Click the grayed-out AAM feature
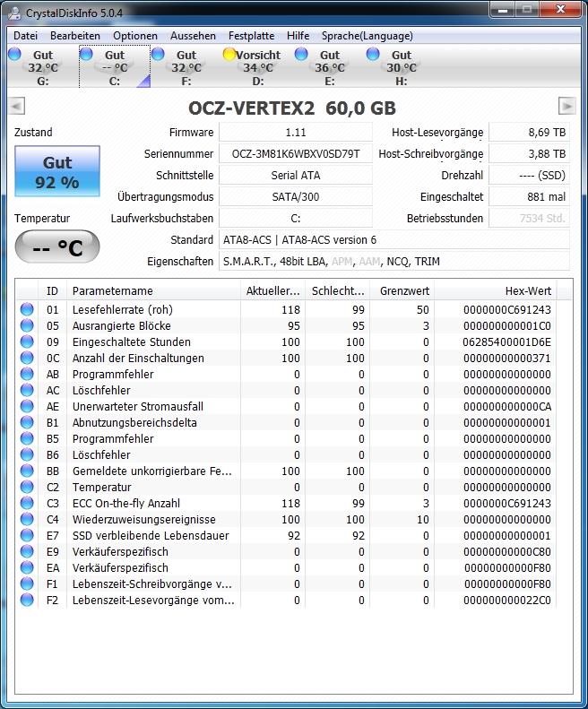588x709 pixels. (x=369, y=262)
